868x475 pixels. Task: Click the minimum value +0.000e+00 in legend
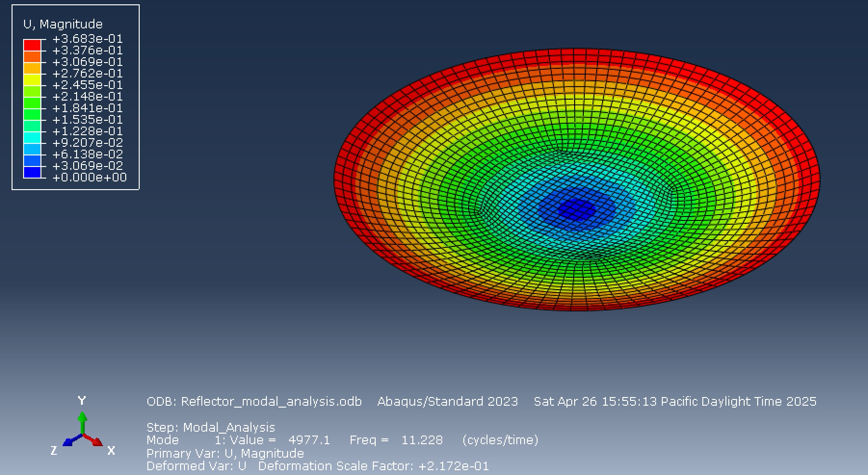click(x=90, y=177)
